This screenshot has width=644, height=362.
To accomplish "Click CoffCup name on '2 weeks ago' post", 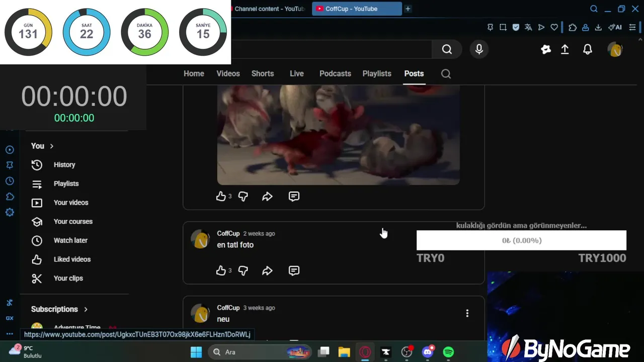I will (x=228, y=233).
